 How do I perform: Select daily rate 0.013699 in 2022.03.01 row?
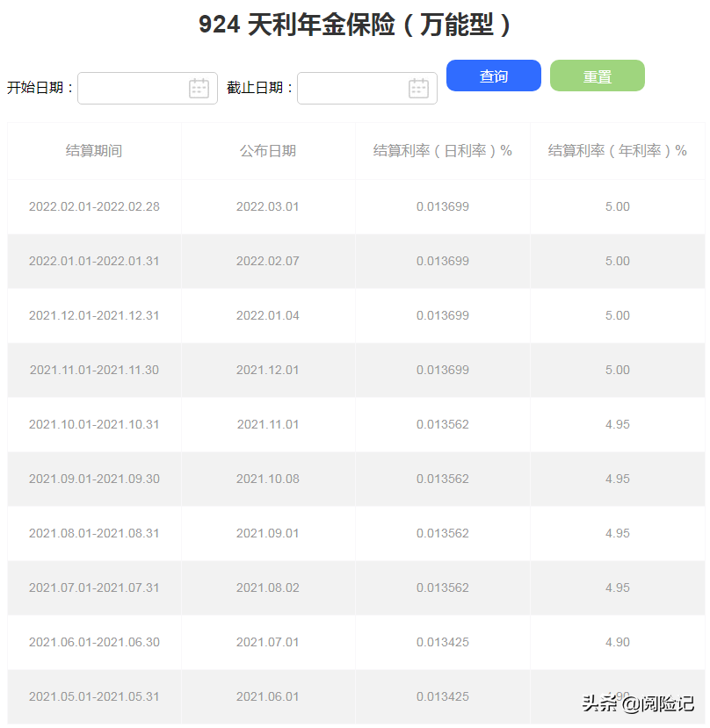442,206
